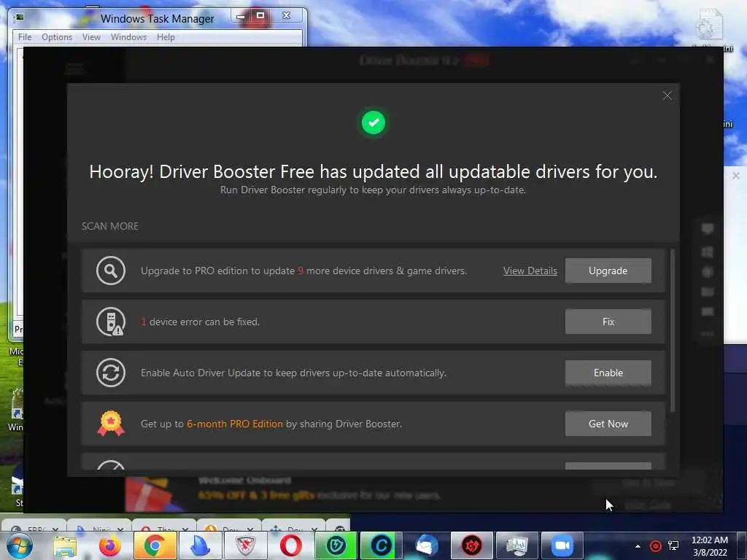Click the award ribbon badge icon
Image resolution: width=747 pixels, height=560 pixels.
coord(111,424)
